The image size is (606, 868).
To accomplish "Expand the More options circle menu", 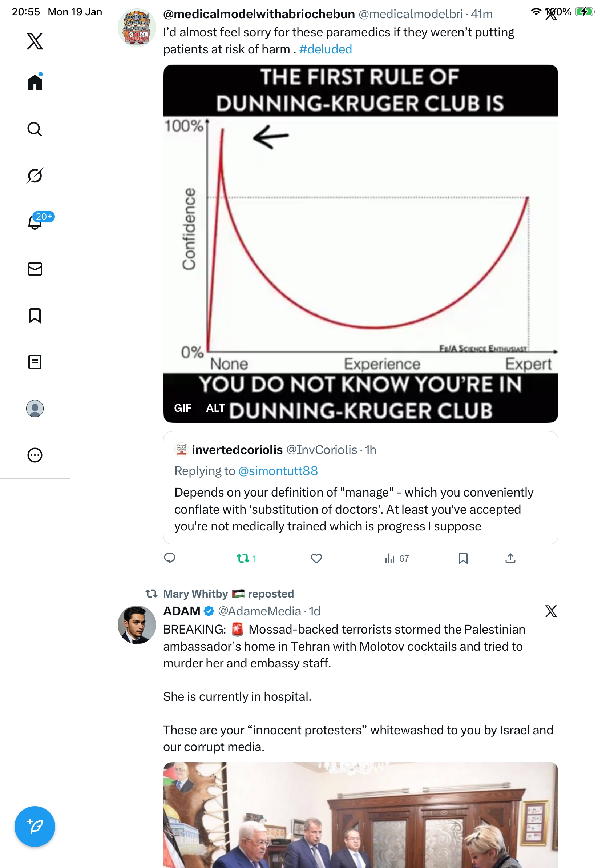I will 35,455.
